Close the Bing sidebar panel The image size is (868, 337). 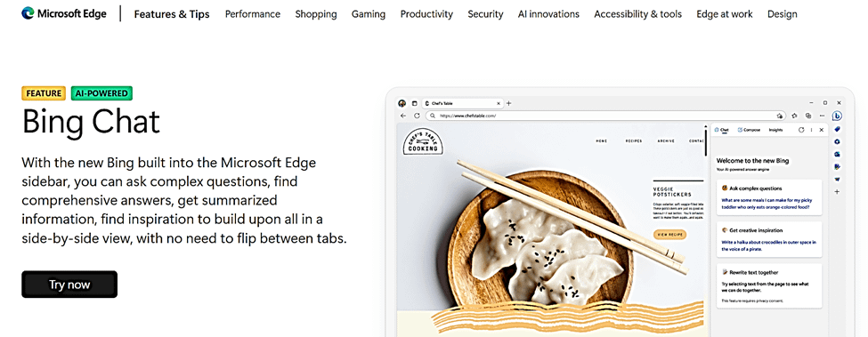[x=822, y=130]
